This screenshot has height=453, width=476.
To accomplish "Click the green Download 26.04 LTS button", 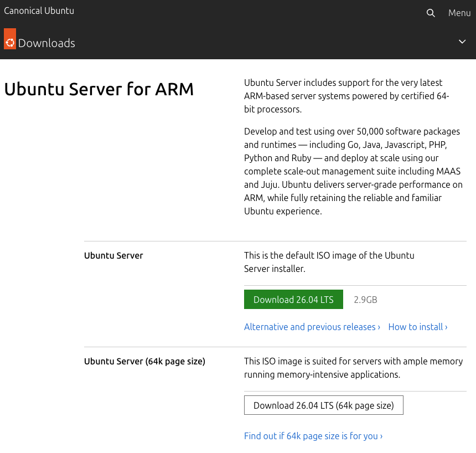I will 293,299.
